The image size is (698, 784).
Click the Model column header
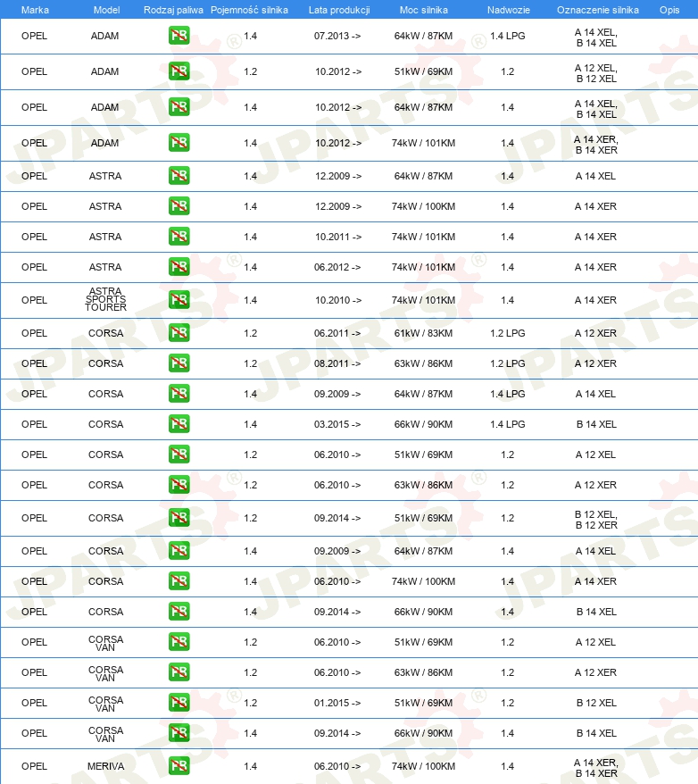106,10
